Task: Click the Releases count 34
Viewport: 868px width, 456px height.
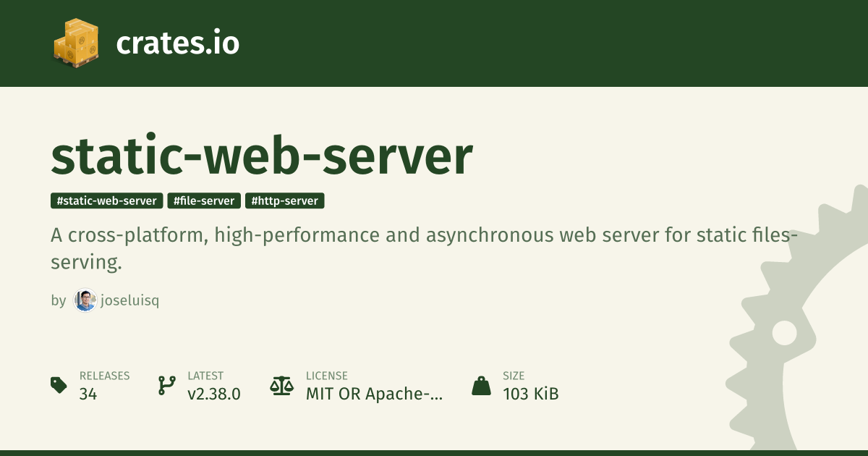Action: pyautogui.click(x=88, y=394)
